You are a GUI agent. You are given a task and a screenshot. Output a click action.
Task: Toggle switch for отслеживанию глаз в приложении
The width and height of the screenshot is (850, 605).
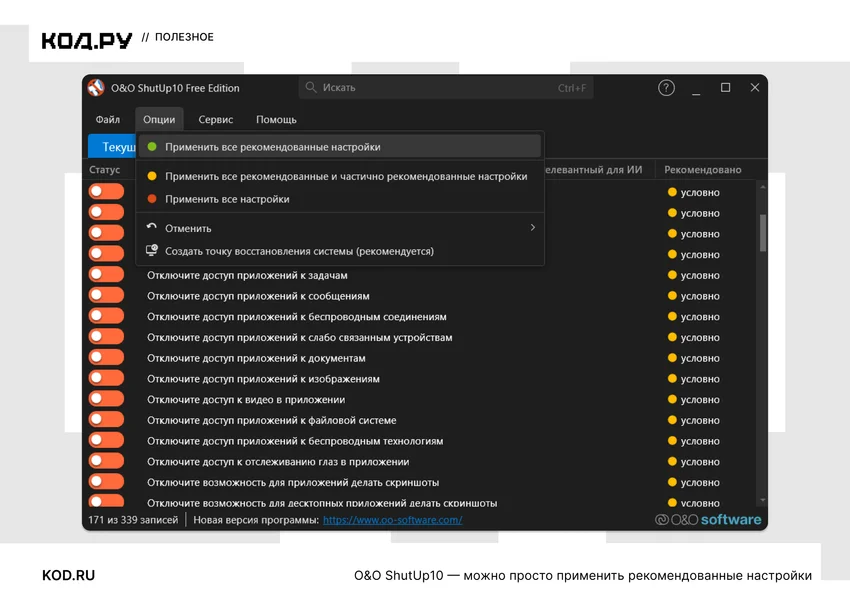click(106, 461)
